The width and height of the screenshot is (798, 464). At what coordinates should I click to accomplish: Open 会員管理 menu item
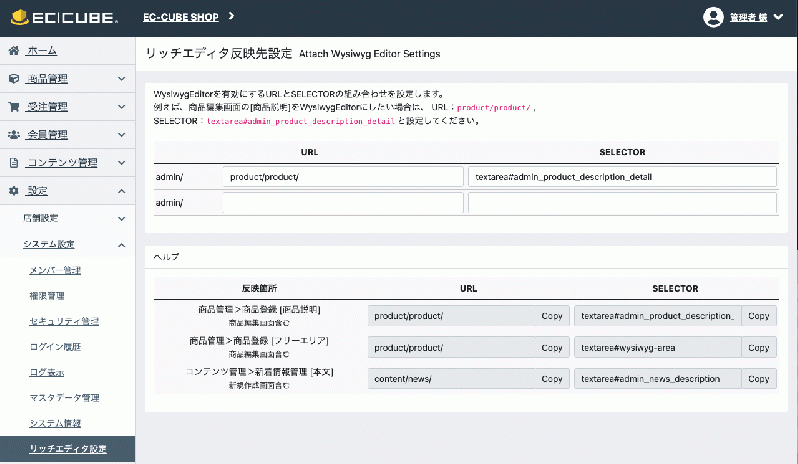coord(47,134)
